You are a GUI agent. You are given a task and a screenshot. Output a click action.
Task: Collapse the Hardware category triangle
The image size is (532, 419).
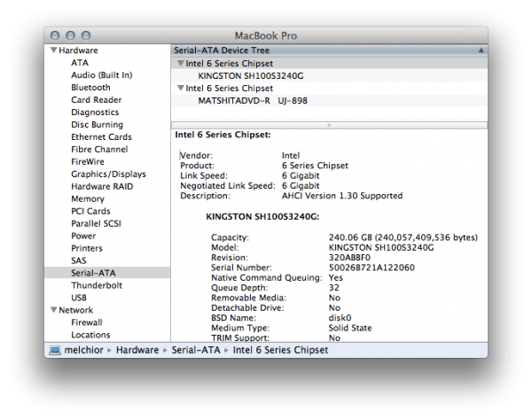point(53,50)
